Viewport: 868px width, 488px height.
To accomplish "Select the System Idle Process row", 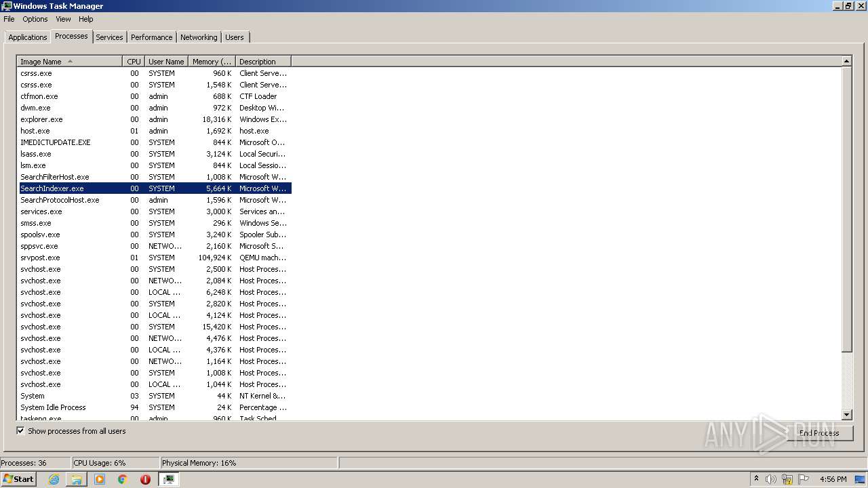I will coord(155,407).
